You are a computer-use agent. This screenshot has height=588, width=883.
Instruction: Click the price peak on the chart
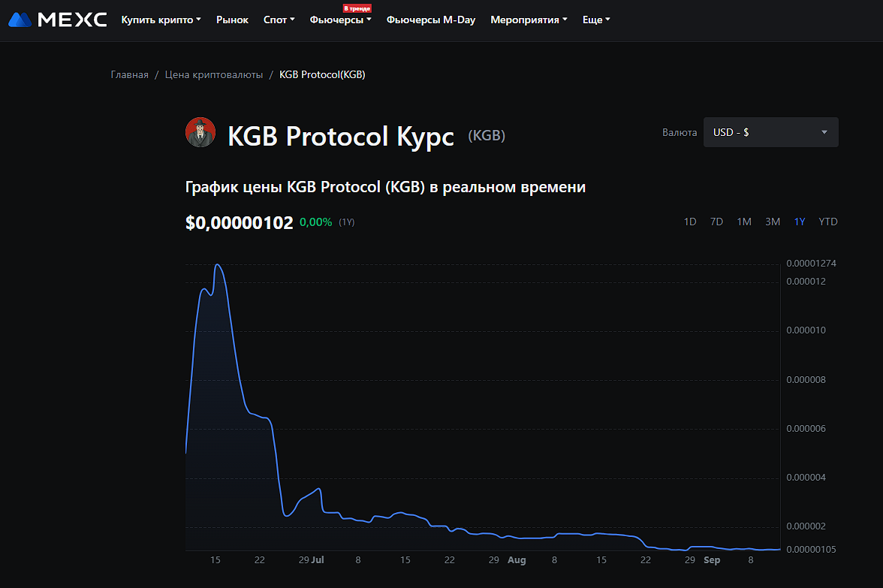(x=218, y=265)
